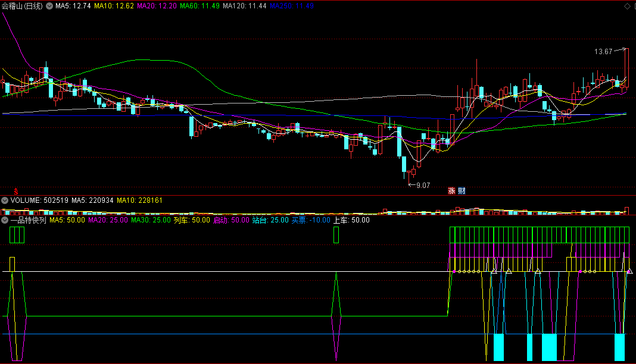Expand the 一品特快列 indicator dropdown arrow

coord(5,220)
